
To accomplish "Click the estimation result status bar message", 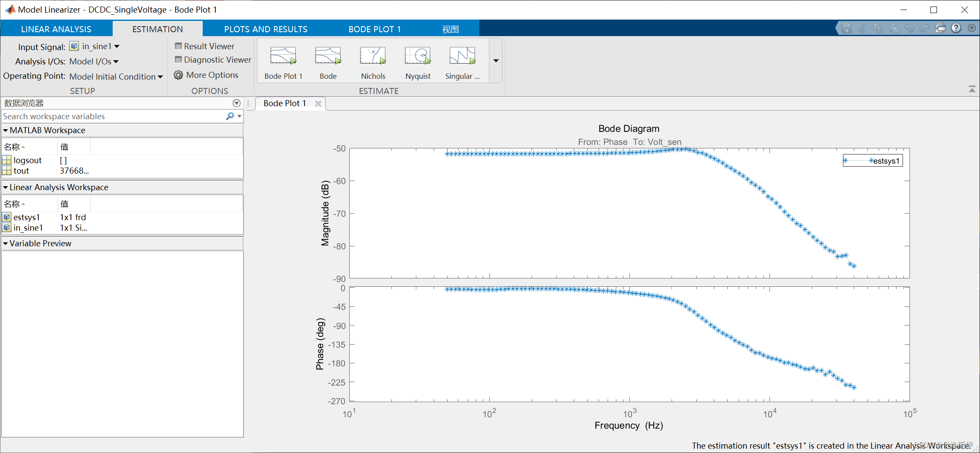I will [831, 446].
